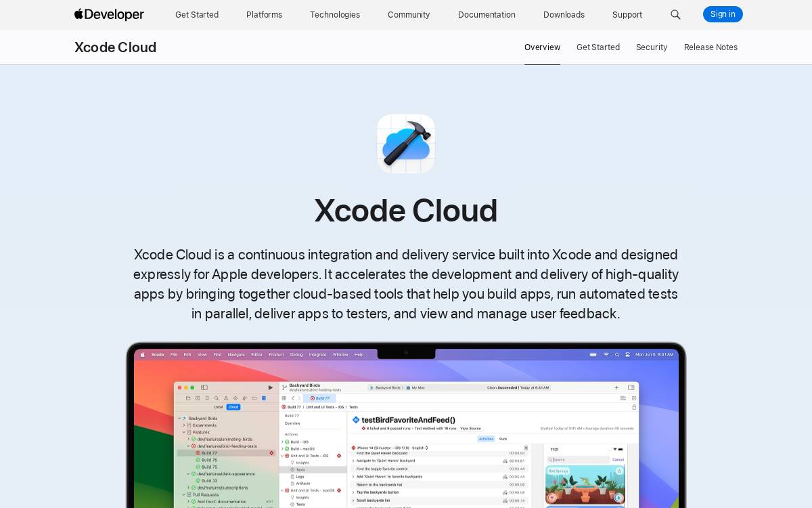812x508 pixels.
Task: Open Overview in the Build 77 pane
Action: click(x=292, y=423)
